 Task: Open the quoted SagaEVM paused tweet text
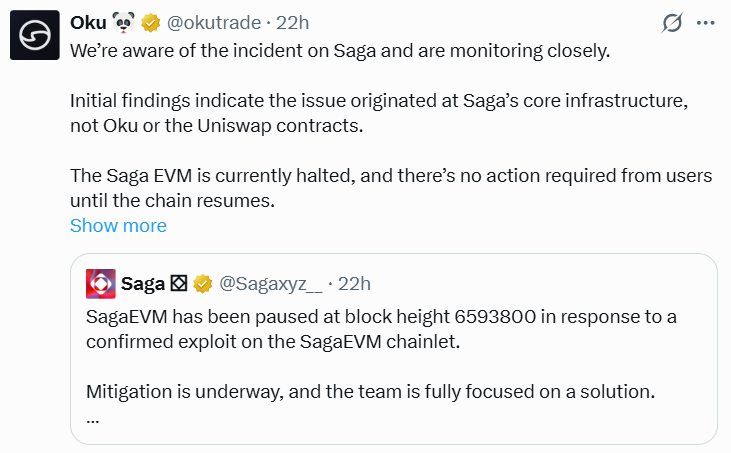pyautogui.click(x=380, y=330)
